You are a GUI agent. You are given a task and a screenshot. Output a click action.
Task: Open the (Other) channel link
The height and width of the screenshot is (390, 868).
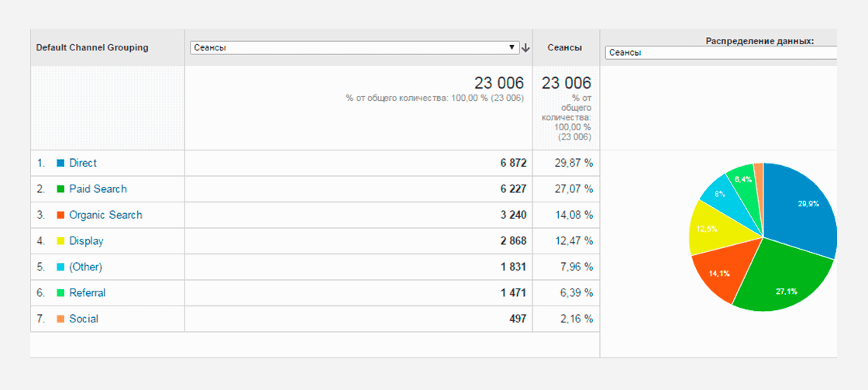[86, 267]
